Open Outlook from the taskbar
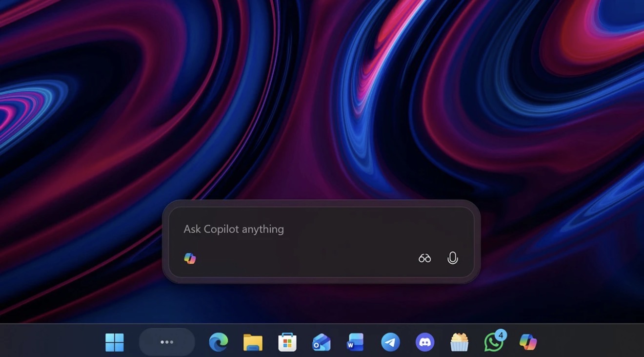Viewport: 644px width, 357px height. pos(322,342)
